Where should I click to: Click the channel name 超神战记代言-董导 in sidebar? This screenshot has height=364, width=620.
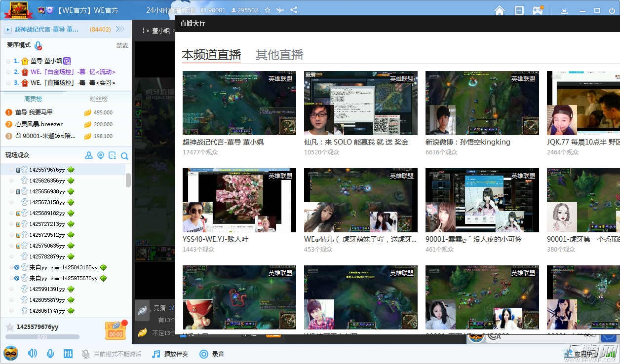(46, 30)
